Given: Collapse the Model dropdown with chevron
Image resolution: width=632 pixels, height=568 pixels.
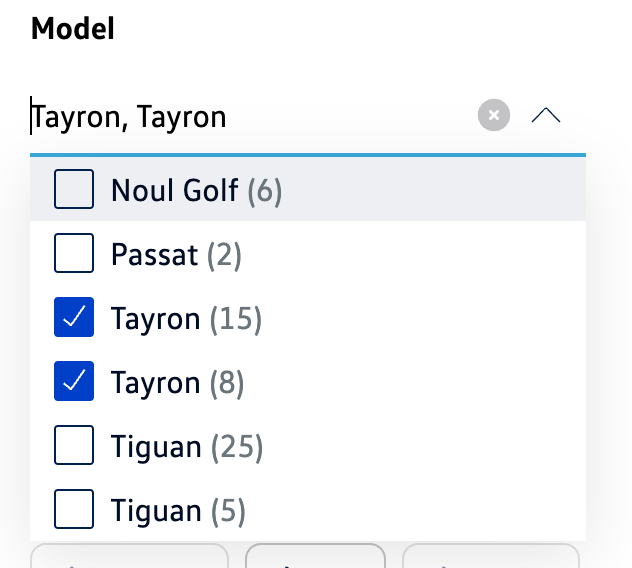Looking at the screenshot, I should (546, 116).
